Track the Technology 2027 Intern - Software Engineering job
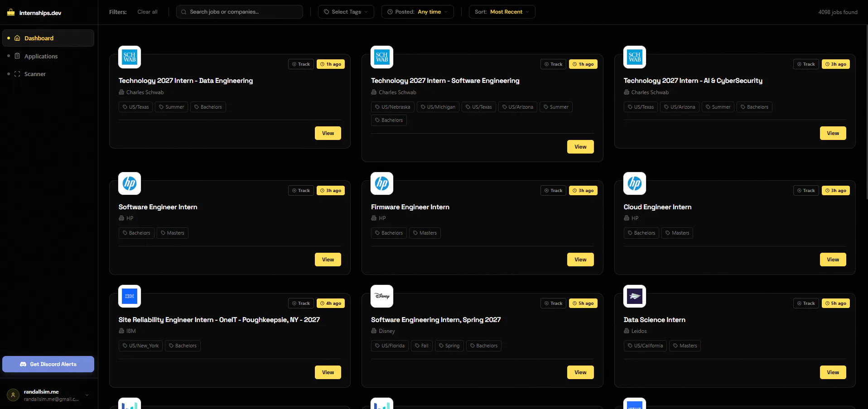Viewport: 868px width, 409px height. tap(553, 64)
